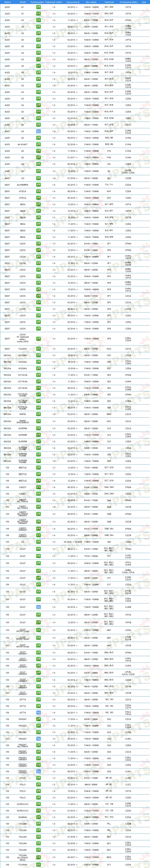Click the '710, 711' body code cell
The width and height of the screenshot is (150, 868).
point(109,185)
